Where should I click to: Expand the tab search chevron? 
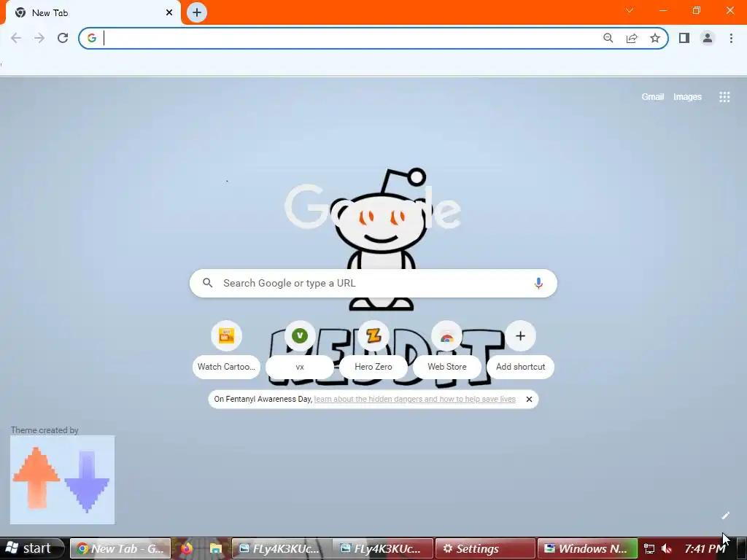click(630, 10)
